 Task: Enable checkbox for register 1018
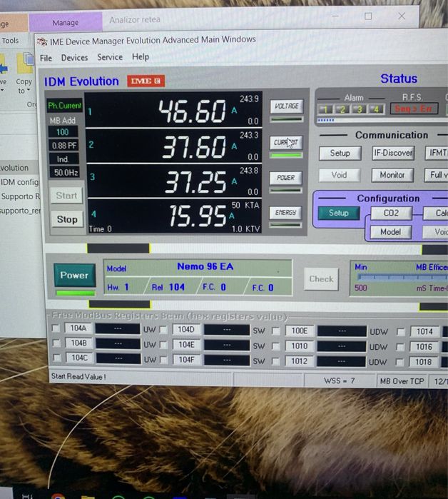[x=399, y=362]
